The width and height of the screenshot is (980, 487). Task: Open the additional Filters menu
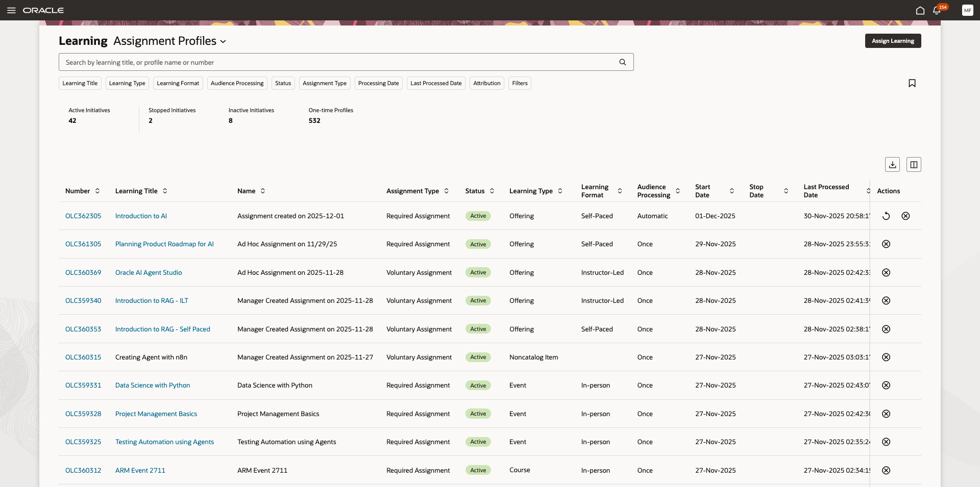(x=519, y=83)
